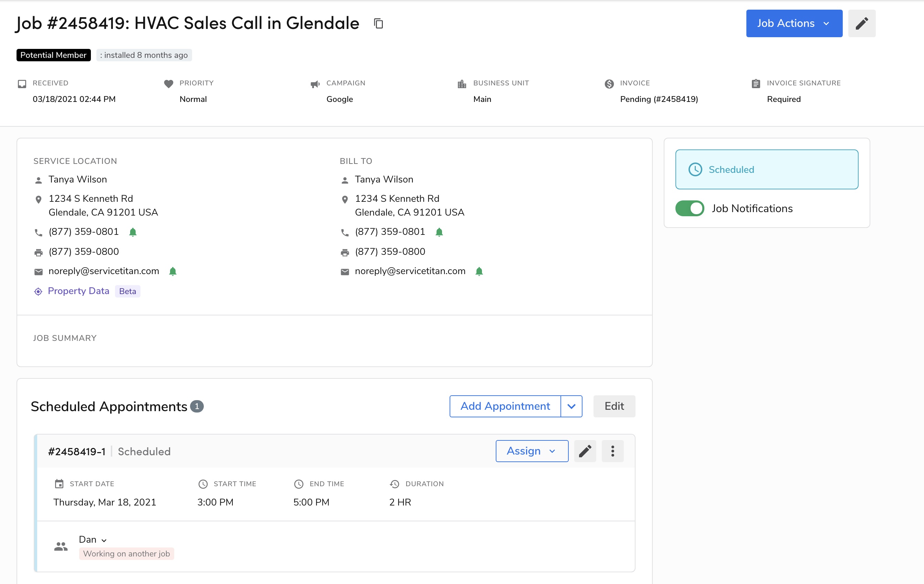
Task: Click the Edit button for Scheduled Appointments
Action: [614, 406]
